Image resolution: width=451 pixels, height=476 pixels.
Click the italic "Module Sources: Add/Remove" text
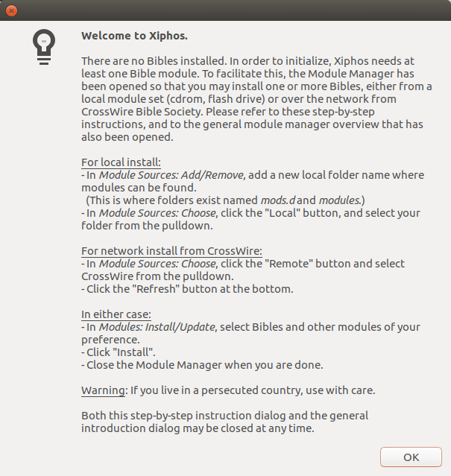171,175
